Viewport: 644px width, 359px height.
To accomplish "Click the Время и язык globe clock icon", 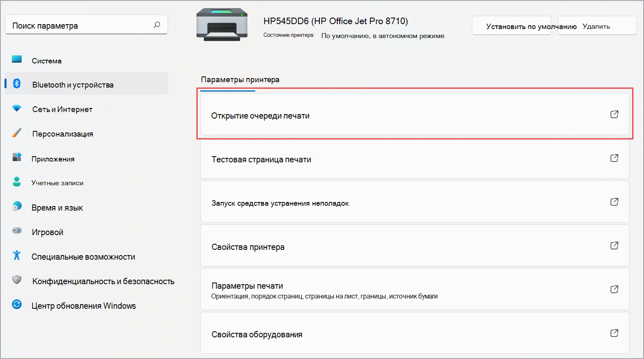I will 17,206.
